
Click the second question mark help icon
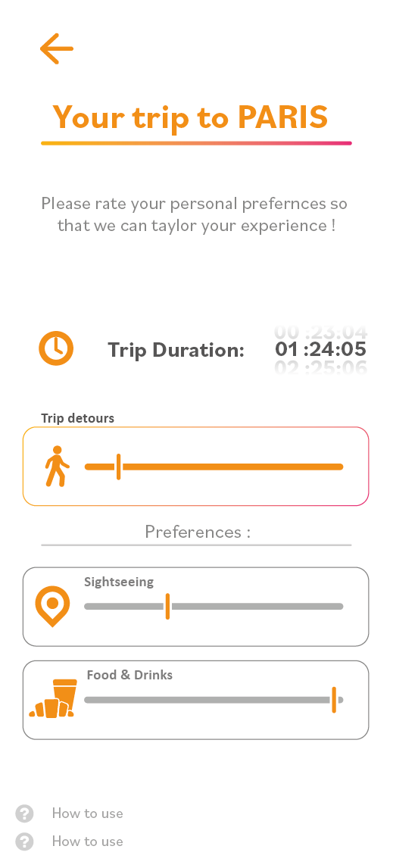coord(24,842)
